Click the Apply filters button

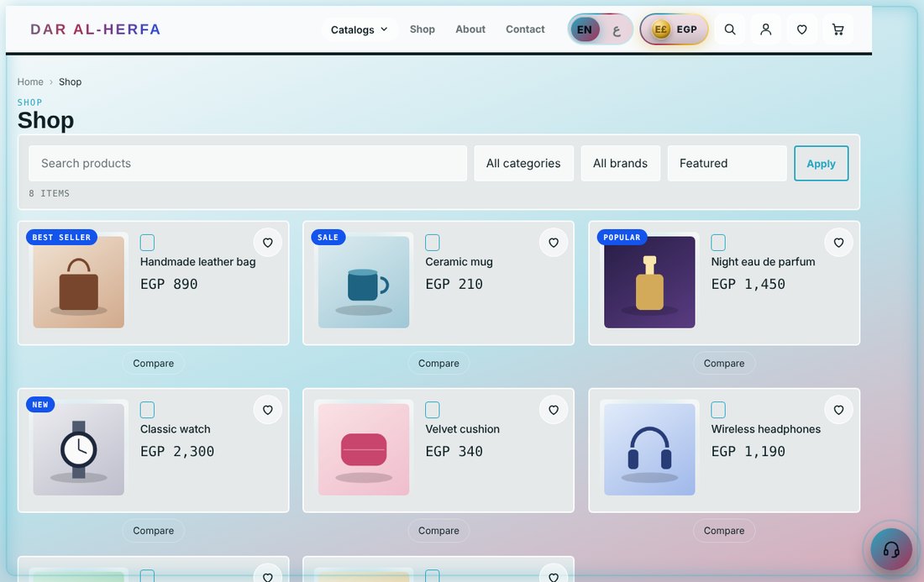pos(821,163)
